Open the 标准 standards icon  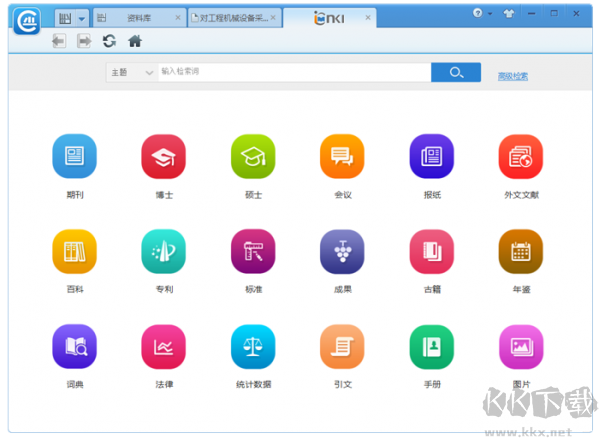pos(253,251)
